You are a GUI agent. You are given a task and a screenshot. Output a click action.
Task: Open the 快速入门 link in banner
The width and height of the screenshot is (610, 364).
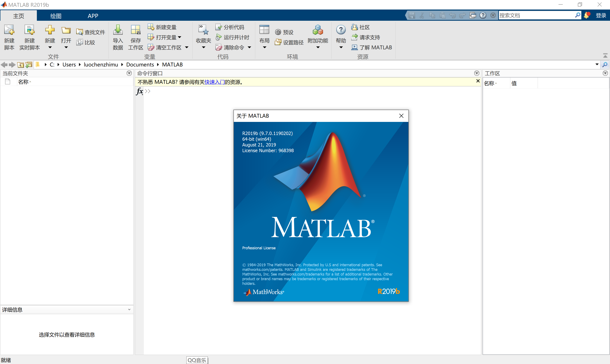[215, 82]
